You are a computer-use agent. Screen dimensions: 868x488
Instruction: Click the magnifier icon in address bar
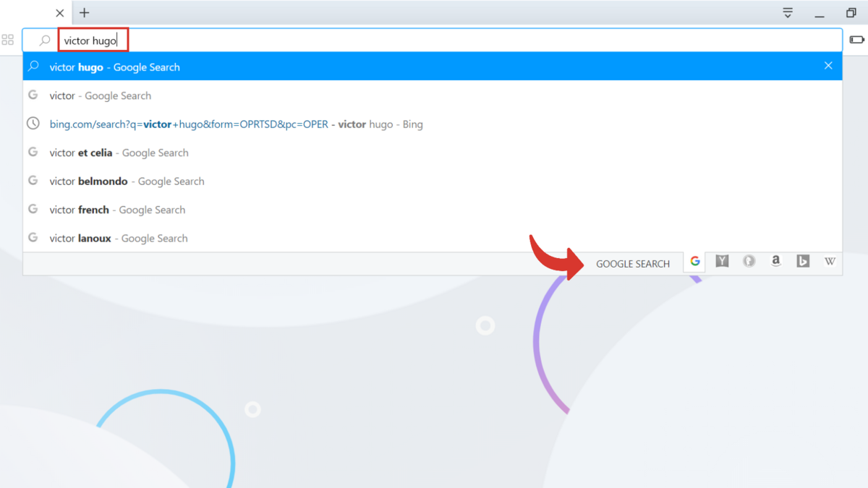pyautogui.click(x=45, y=40)
